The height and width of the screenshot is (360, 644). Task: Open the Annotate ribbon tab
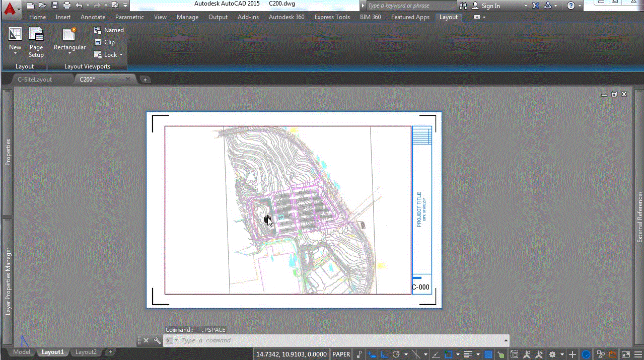93,17
